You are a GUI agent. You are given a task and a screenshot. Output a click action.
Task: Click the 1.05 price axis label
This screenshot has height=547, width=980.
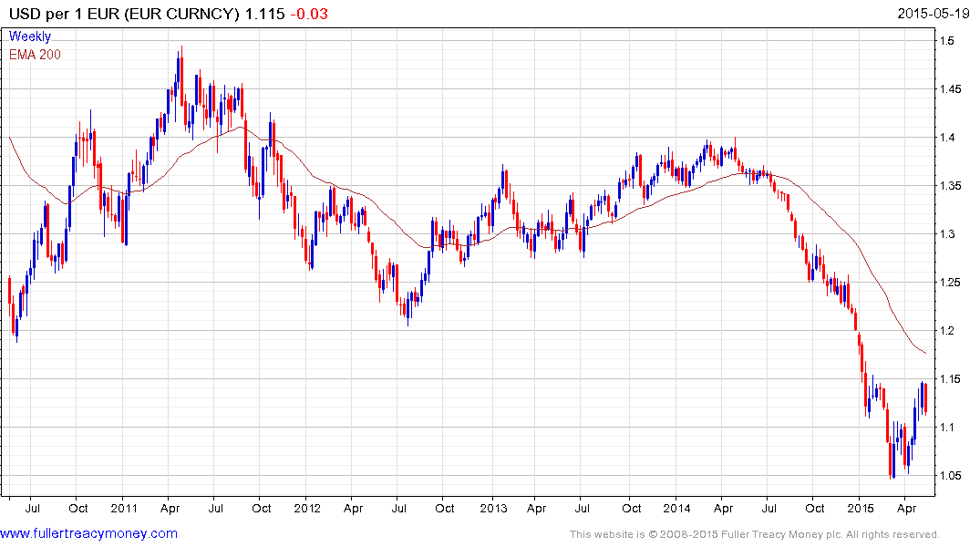(x=951, y=476)
